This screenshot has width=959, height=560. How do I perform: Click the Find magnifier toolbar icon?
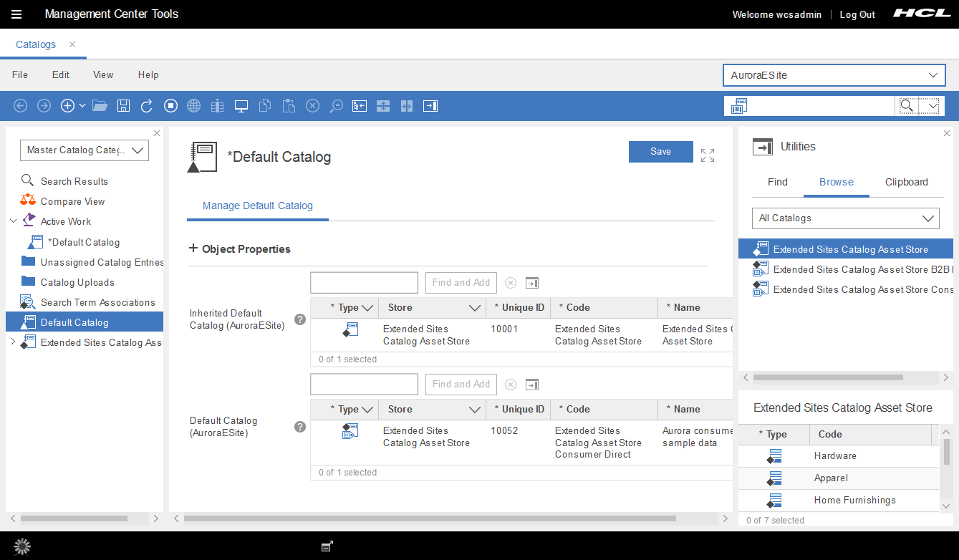(x=336, y=106)
